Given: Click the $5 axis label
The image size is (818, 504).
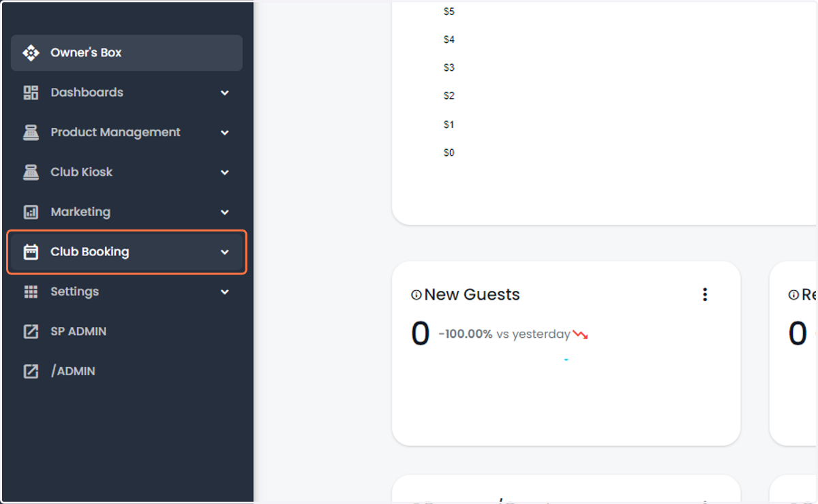Looking at the screenshot, I should [449, 12].
